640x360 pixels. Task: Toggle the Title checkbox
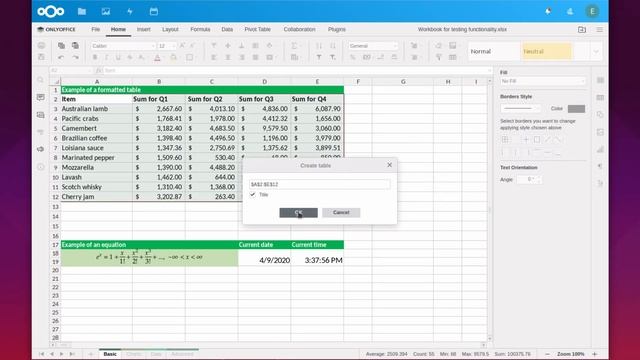coord(253,195)
